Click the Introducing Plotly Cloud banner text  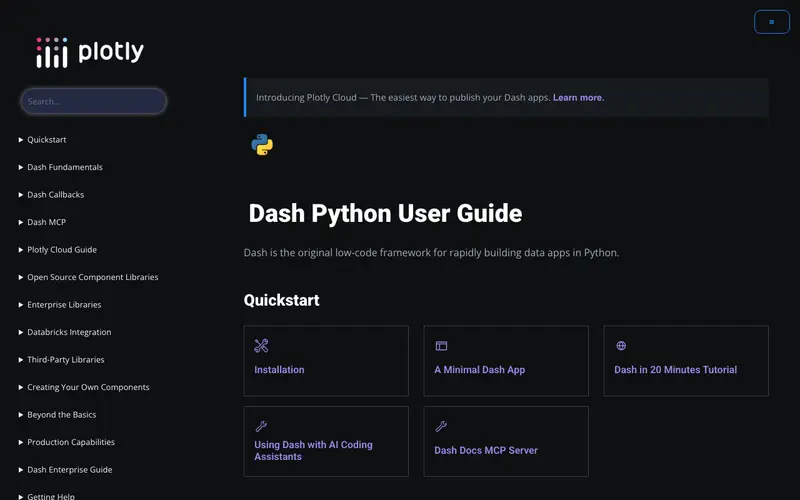403,98
